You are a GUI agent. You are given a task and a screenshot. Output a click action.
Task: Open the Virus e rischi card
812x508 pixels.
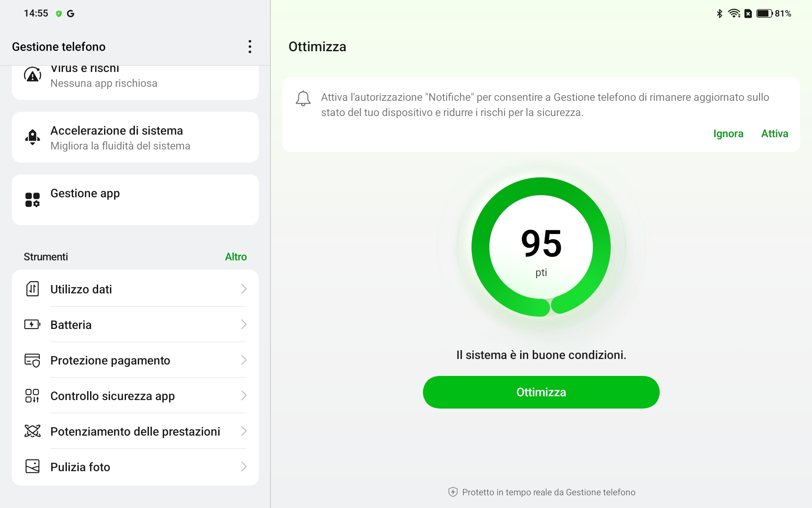pos(135,83)
